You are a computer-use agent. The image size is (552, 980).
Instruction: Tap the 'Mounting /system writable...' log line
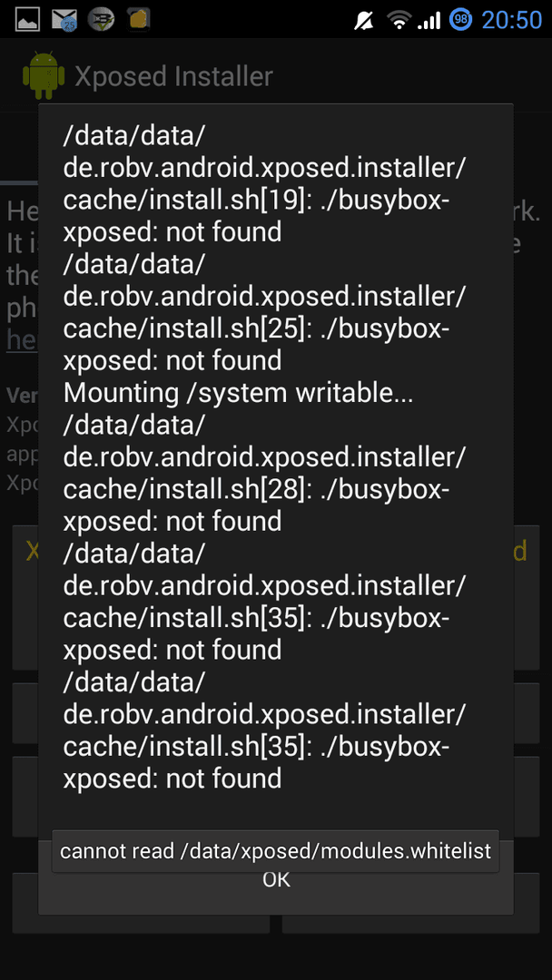tap(238, 393)
